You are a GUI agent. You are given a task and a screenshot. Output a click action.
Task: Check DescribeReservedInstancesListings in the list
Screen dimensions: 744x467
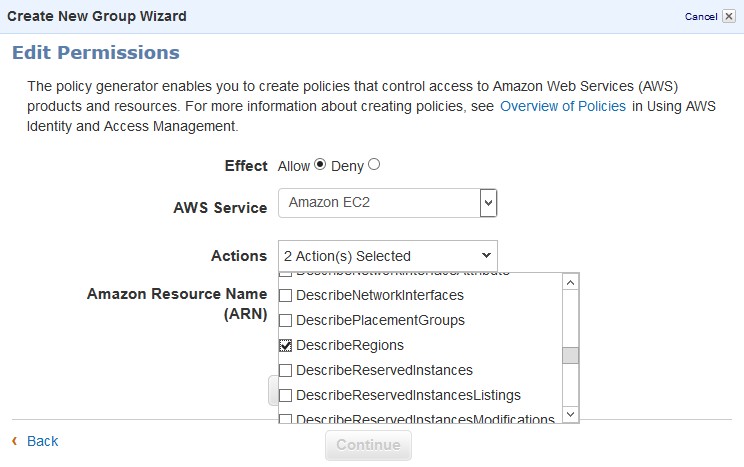pyautogui.click(x=286, y=395)
